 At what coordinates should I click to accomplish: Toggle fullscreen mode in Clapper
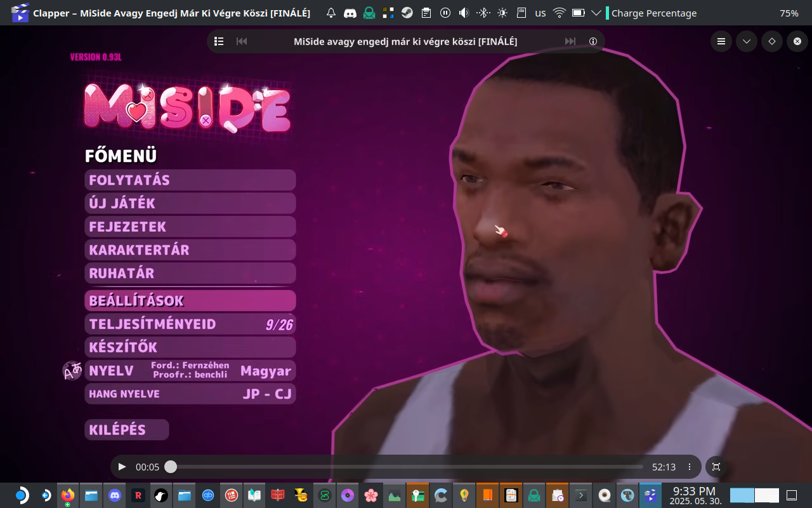[716, 467]
